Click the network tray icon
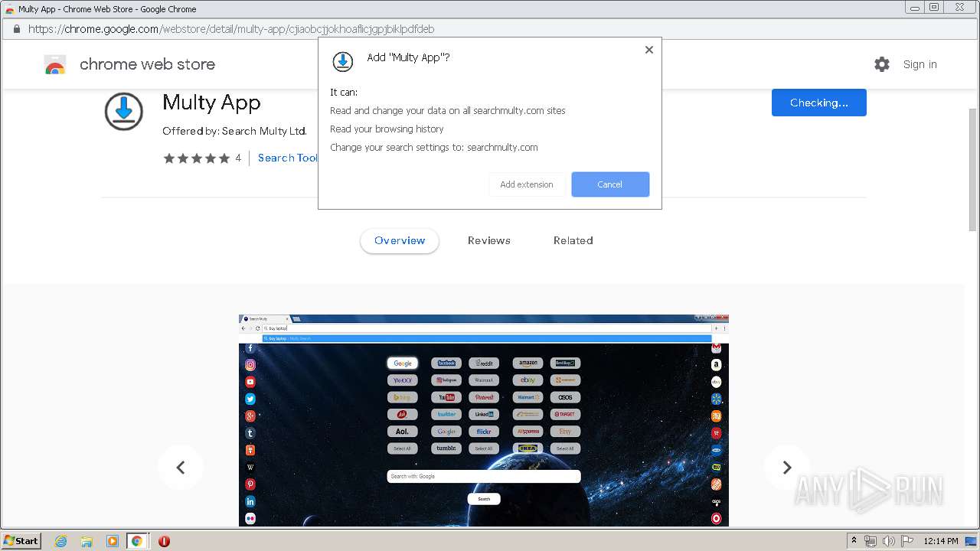This screenshot has height=551, width=980. (x=871, y=541)
